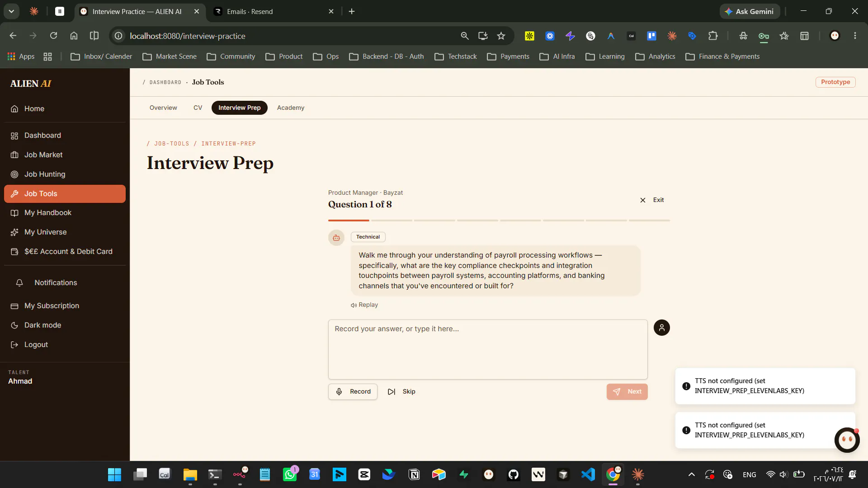Reload the page
This screenshot has width=868, height=488.
pyautogui.click(x=53, y=36)
